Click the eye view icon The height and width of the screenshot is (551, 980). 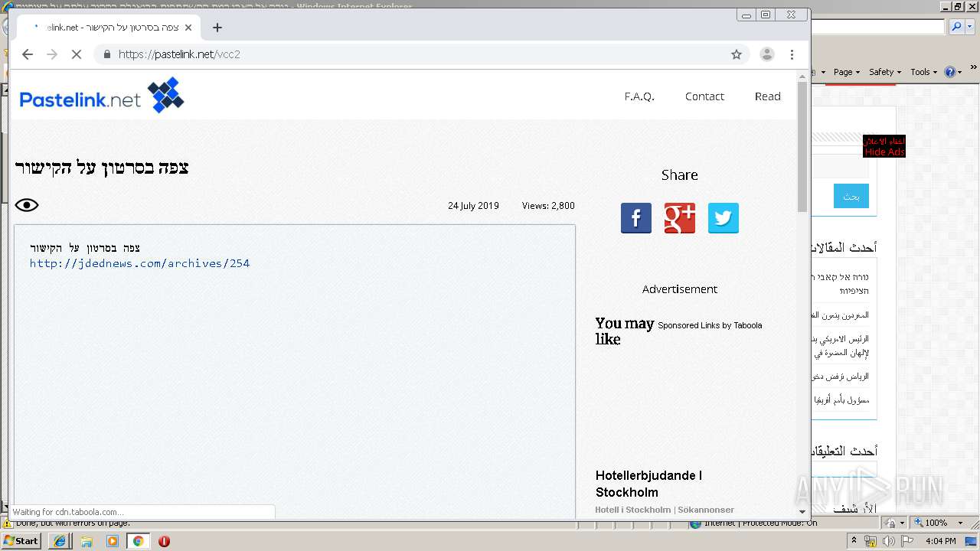click(27, 205)
